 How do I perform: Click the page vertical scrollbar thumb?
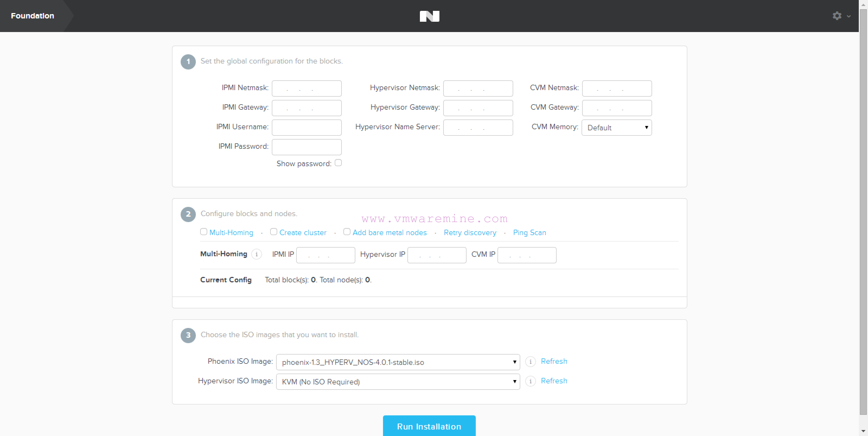pyautogui.click(x=863, y=212)
